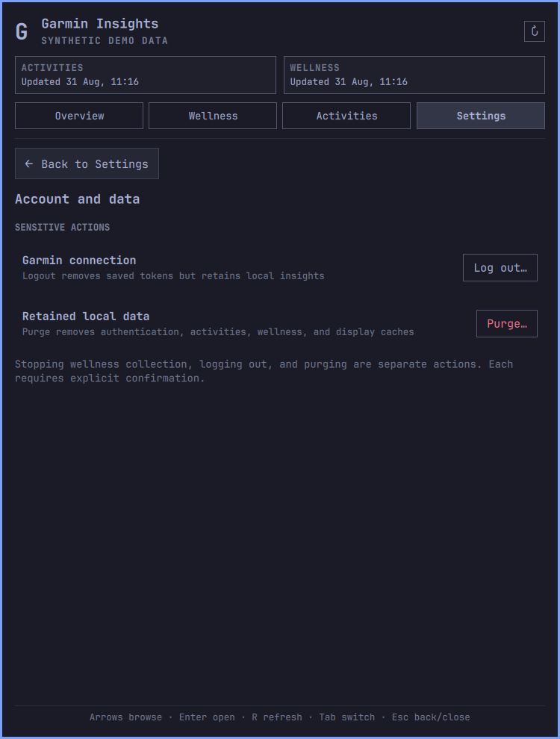
Task: Click the keyboard shortcuts hint footer
Action: (x=280, y=717)
